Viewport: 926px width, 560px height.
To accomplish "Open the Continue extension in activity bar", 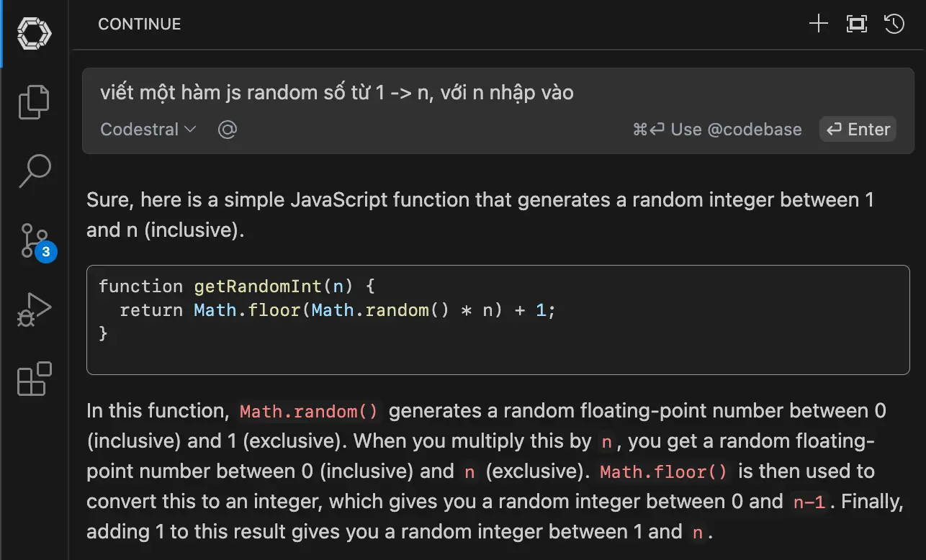I will coord(34,32).
